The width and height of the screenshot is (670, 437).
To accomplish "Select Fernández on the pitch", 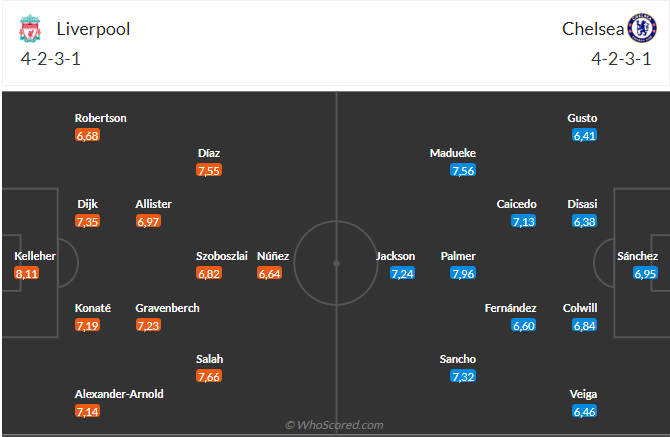I will click(x=510, y=308).
